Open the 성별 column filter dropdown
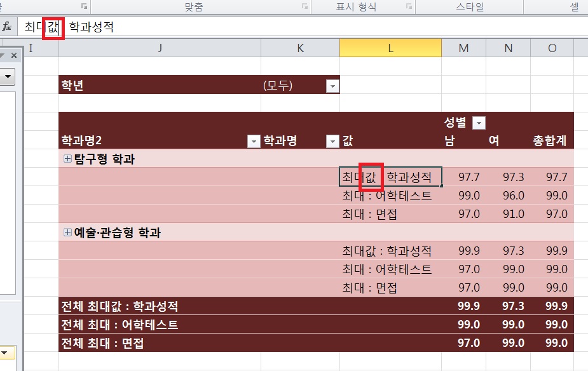 pos(479,123)
